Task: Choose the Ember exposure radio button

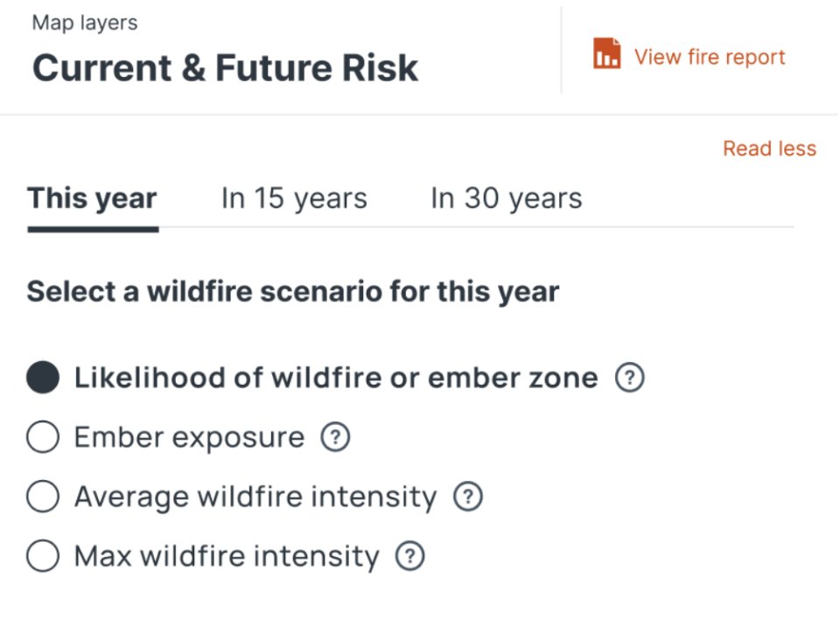Action: tap(43, 437)
